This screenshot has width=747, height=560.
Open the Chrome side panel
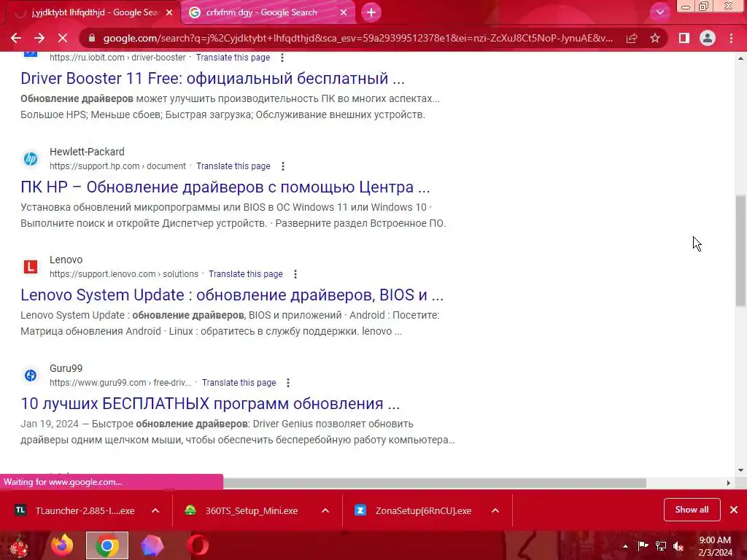pyautogui.click(x=684, y=38)
